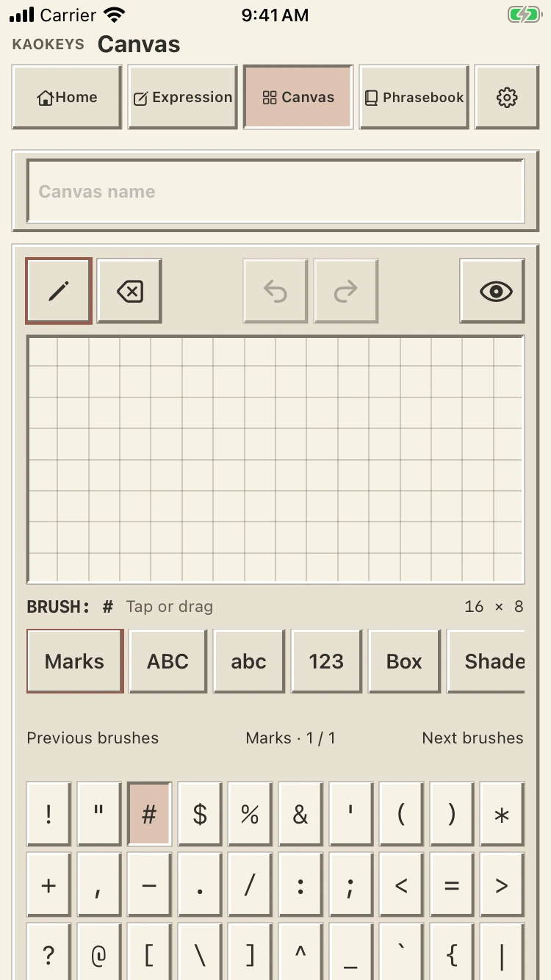Pick the < brush key
The width and height of the screenshot is (551, 980).
click(401, 884)
